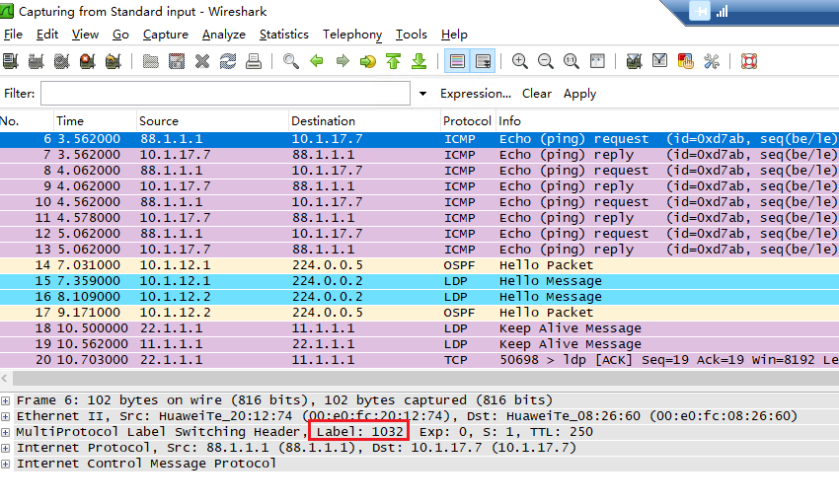Open the Go menu
The width and height of the screenshot is (839, 504).
[x=120, y=35]
